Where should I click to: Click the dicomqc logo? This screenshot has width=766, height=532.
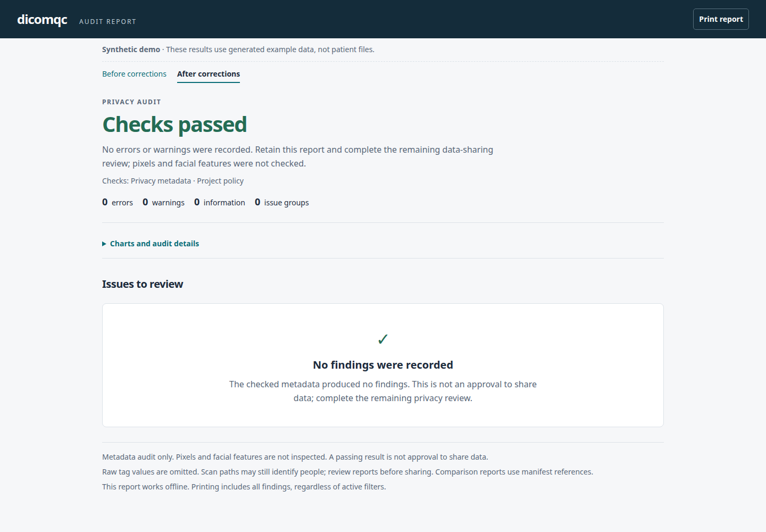(42, 20)
